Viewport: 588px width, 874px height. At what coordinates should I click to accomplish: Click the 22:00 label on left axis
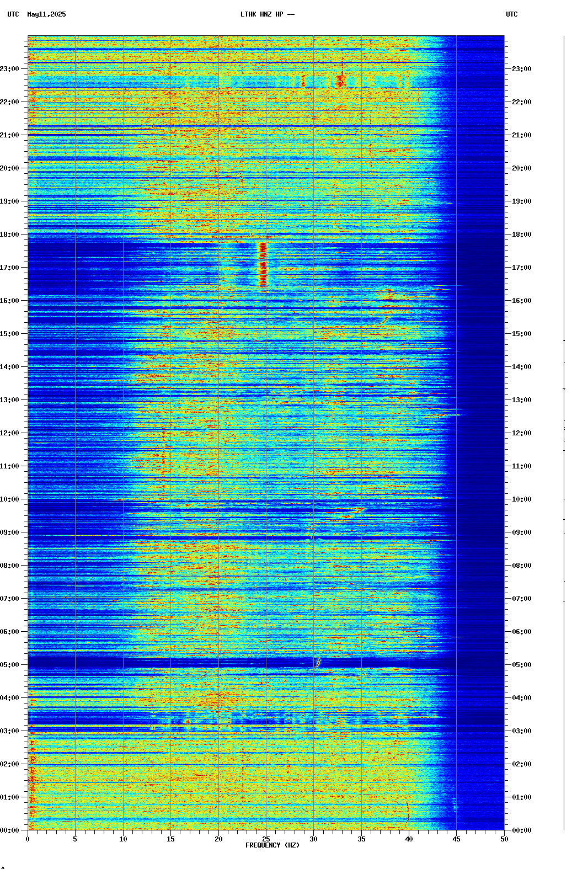coord(9,102)
